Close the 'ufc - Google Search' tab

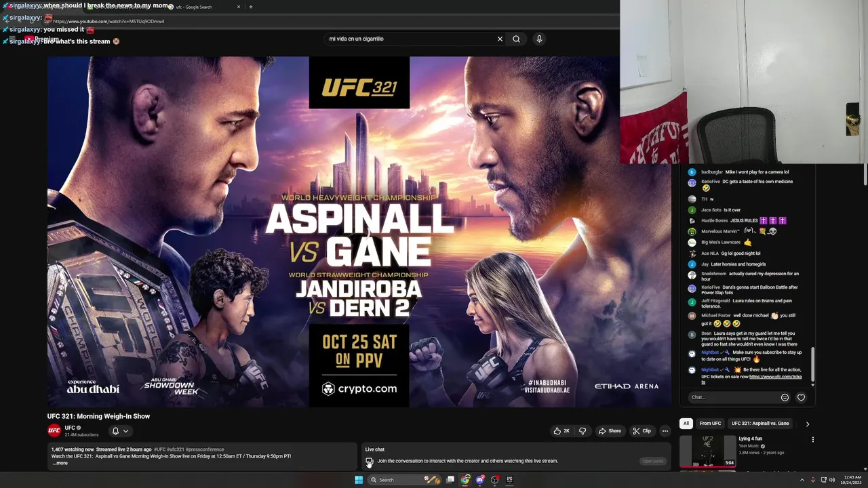pos(239,7)
